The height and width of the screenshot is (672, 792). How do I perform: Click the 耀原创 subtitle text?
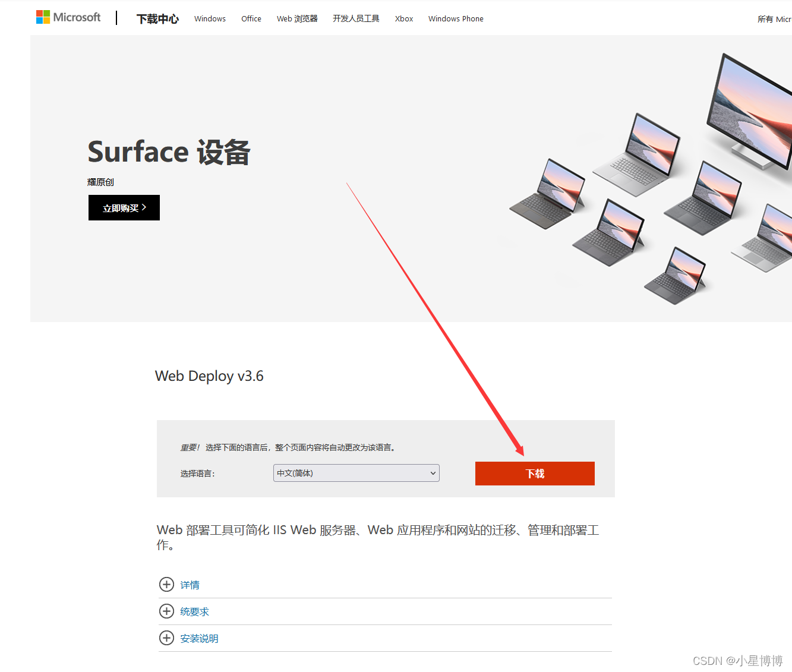click(x=100, y=182)
